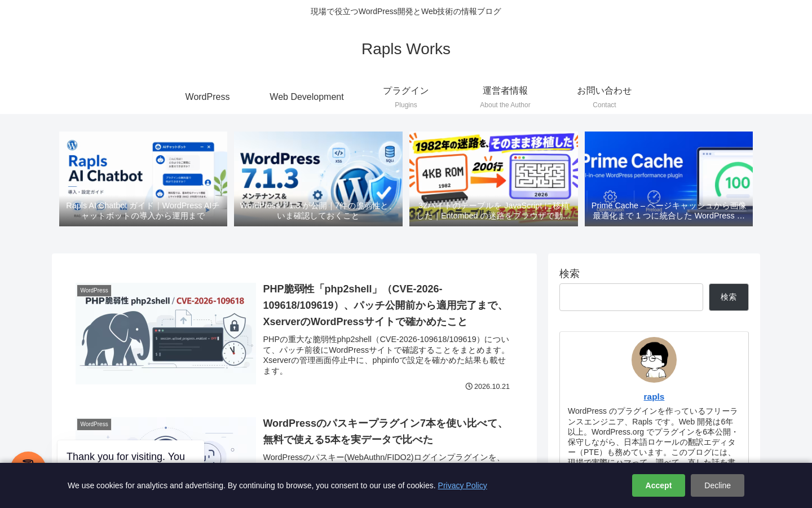Click the WordPress category tag on php2shell post

click(94, 291)
